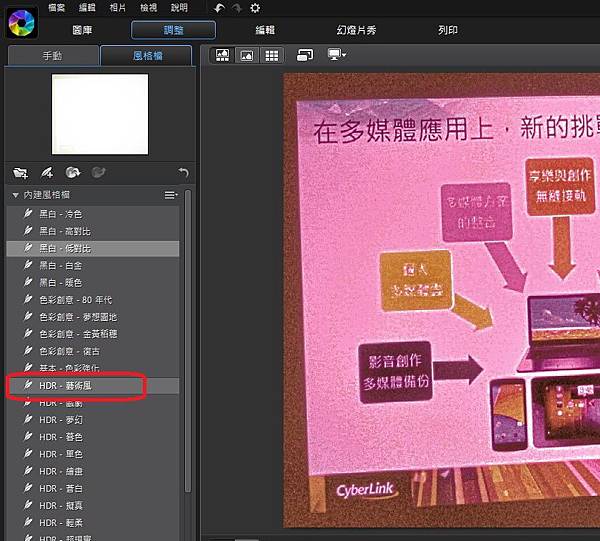This screenshot has height=541, width=600.
Task: Open the 幻燈片秀 module
Action: (x=356, y=30)
